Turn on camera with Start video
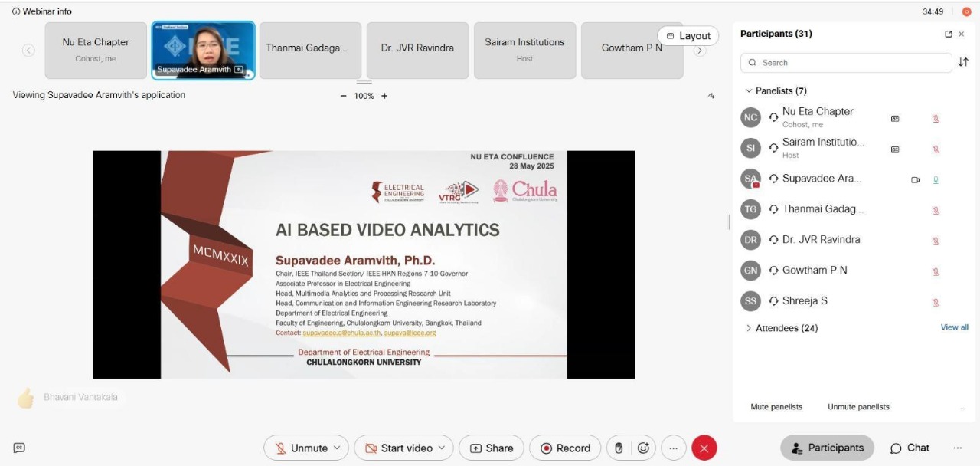This screenshot has height=466, width=980. 398,448
